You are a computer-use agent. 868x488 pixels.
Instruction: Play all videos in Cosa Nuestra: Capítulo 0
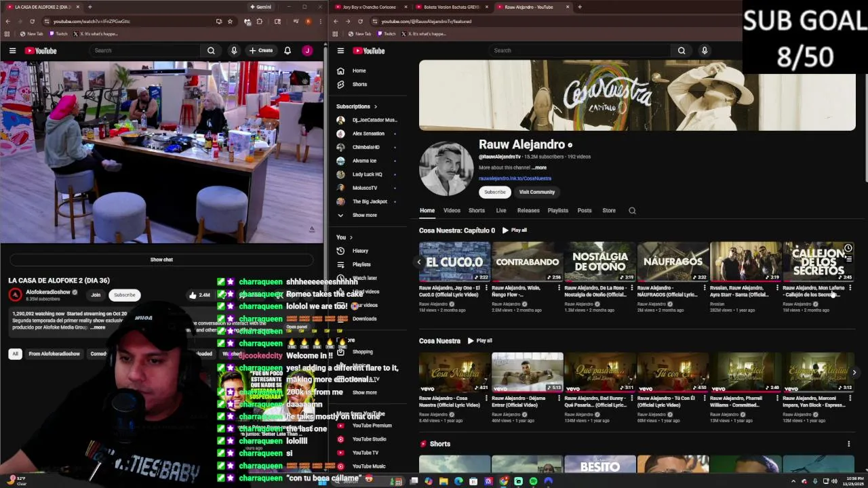pyautogui.click(x=515, y=230)
